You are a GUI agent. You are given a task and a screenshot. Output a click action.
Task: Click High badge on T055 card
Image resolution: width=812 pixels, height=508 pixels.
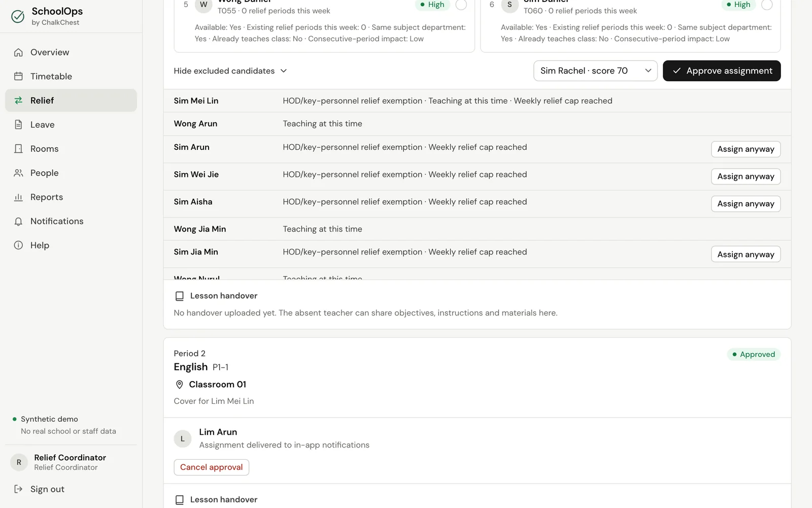click(x=432, y=5)
